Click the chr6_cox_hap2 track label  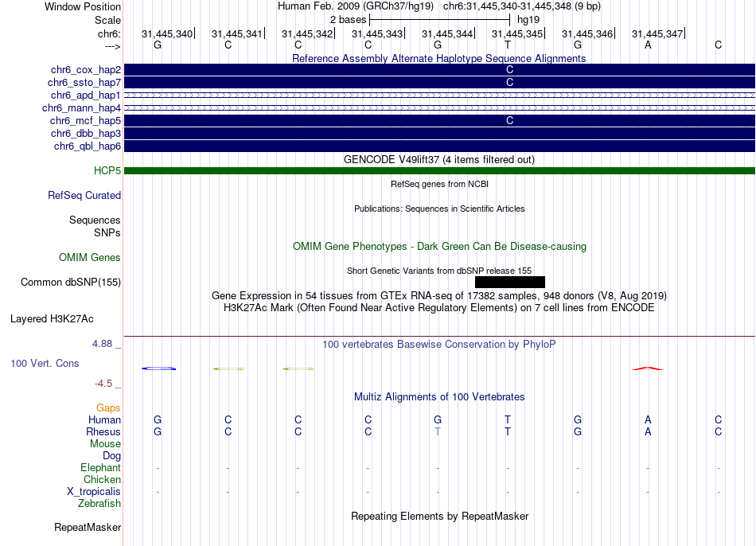85,70
